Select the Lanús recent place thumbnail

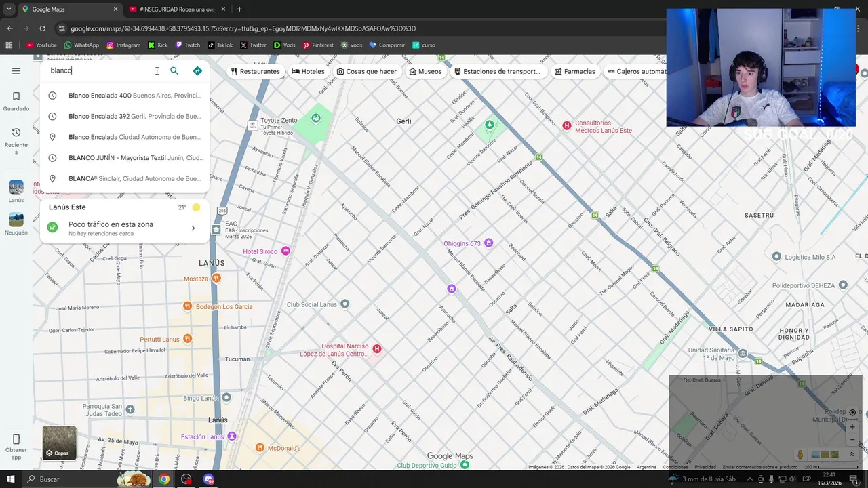click(x=16, y=187)
